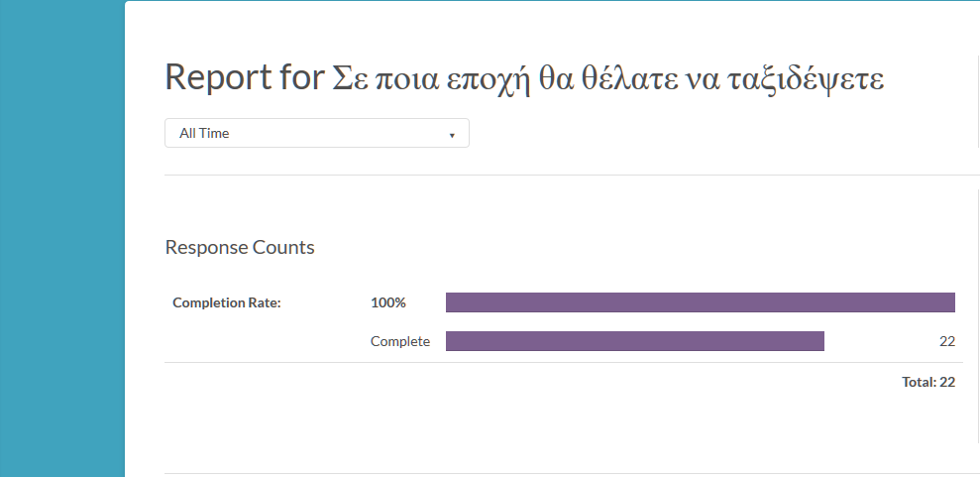The image size is (980, 477).
Task: Click the teal top border of report panel
Action: pyautogui.click(x=551, y=1)
